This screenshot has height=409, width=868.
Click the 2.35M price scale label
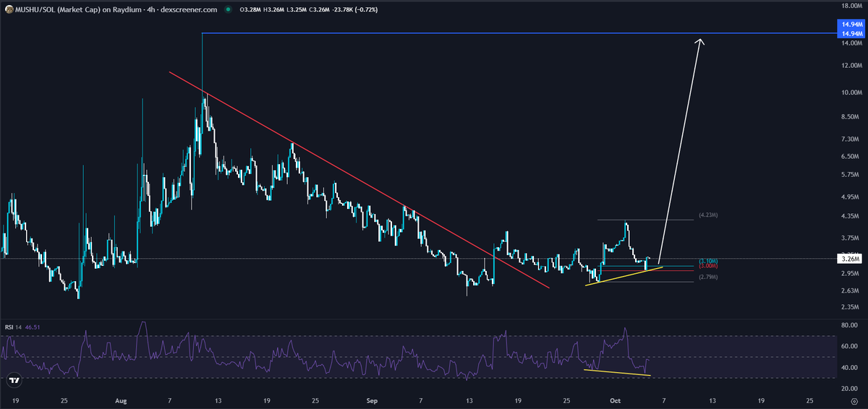pyautogui.click(x=849, y=307)
